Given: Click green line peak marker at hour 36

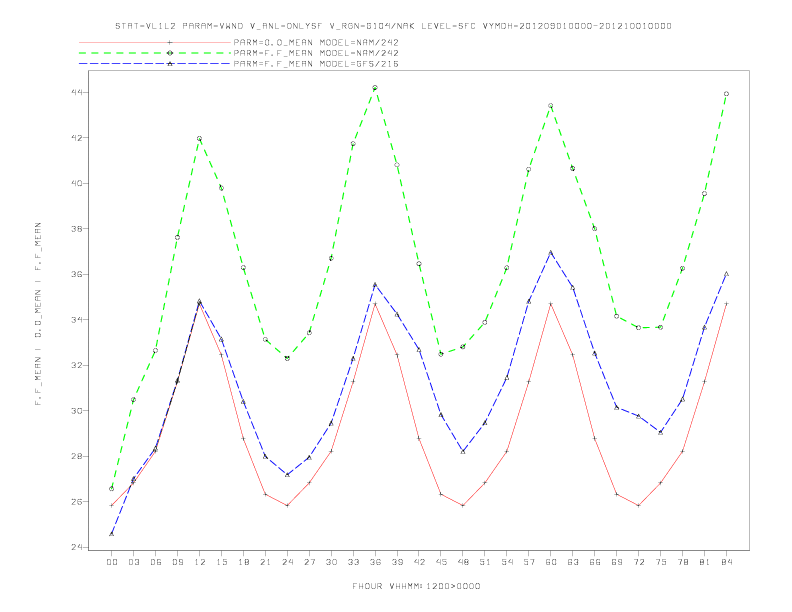Looking at the screenshot, I should coord(375,88).
